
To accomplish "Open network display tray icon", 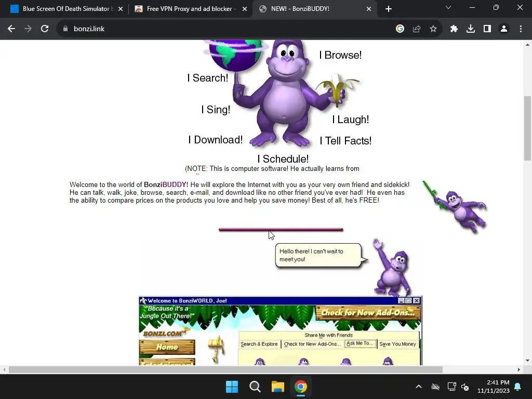I will pos(451,387).
